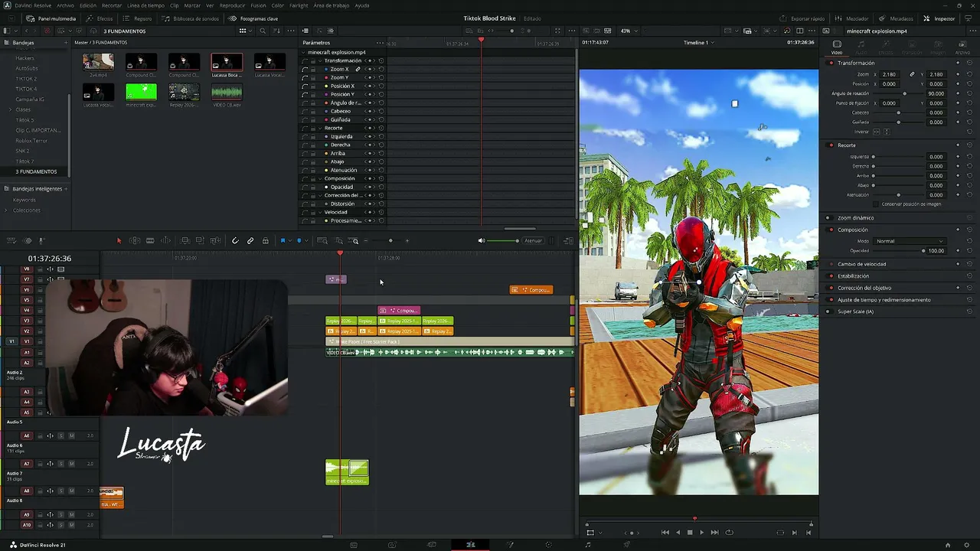Select the 3 FUNDAMENTOS bin
The width and height of the screenshot is (980, 551).
[37, 171]
